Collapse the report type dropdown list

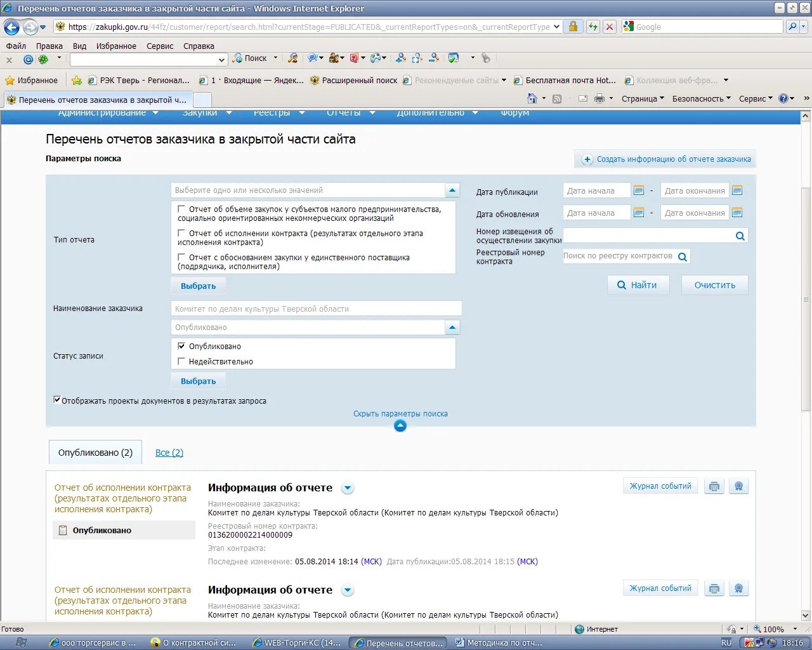click(x=452, y=190)
